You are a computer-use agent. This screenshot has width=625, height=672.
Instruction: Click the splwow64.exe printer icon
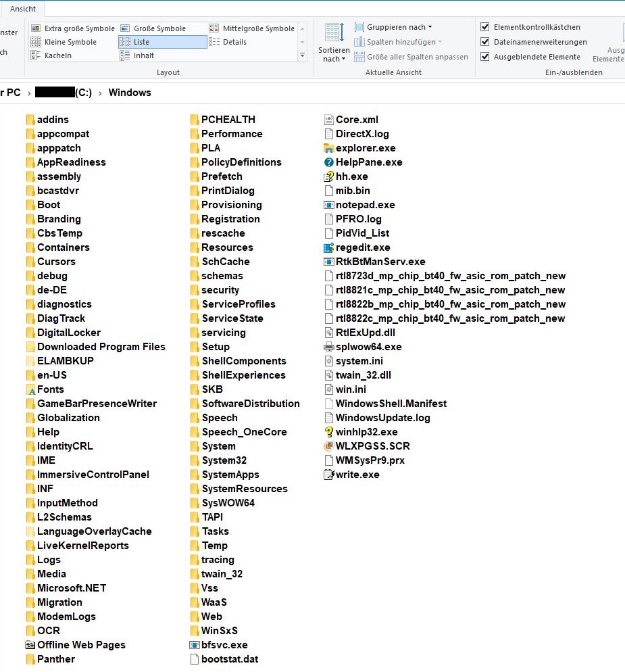pyautogui.click(x=328, y=347)
